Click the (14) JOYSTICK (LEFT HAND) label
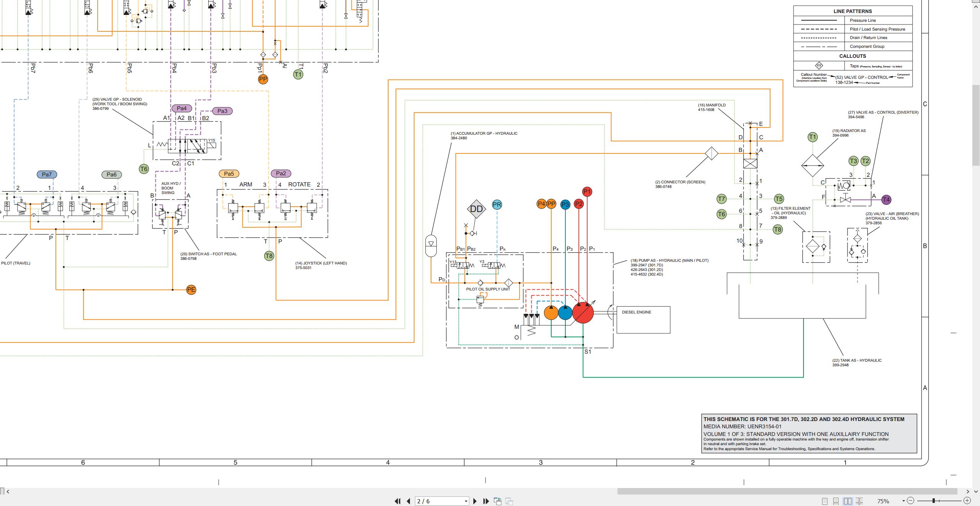This screenshot has height=506, width=980. pyautogui.click(x=321, y=263)
